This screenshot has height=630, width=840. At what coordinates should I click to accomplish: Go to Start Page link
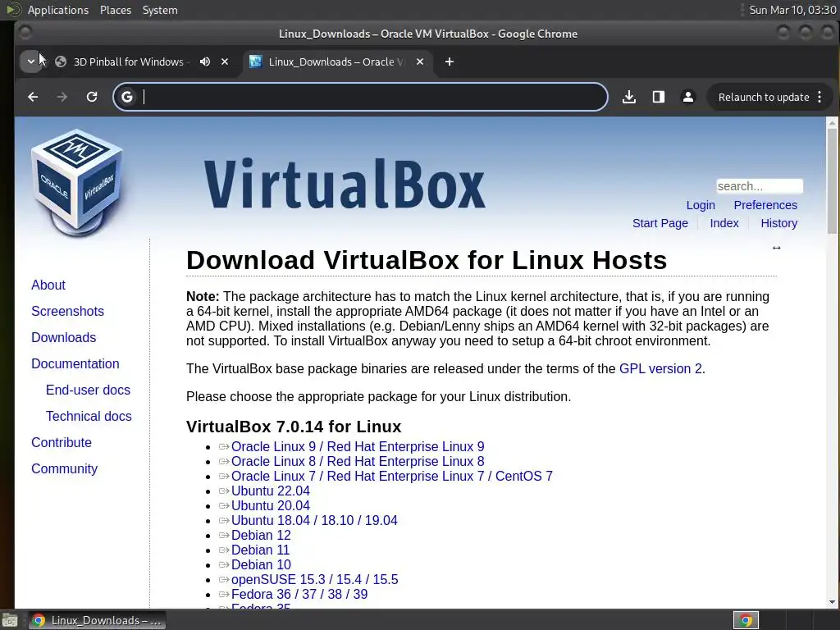pyautogui.click(x=660, y=223)
